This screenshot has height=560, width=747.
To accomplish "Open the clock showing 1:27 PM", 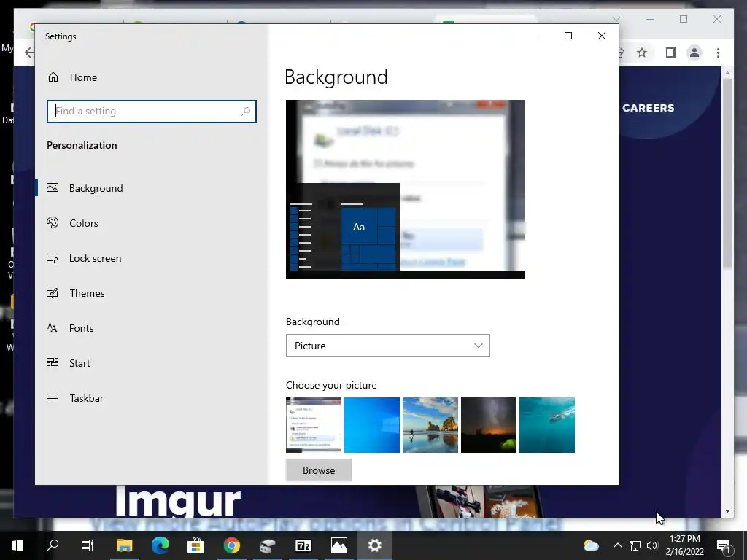I will (684, 545).
